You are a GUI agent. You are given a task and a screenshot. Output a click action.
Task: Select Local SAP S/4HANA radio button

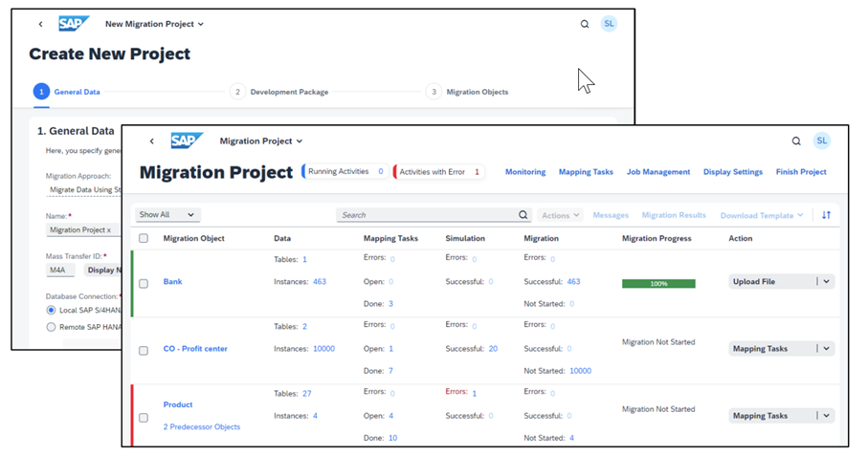(x=51, y=310)
